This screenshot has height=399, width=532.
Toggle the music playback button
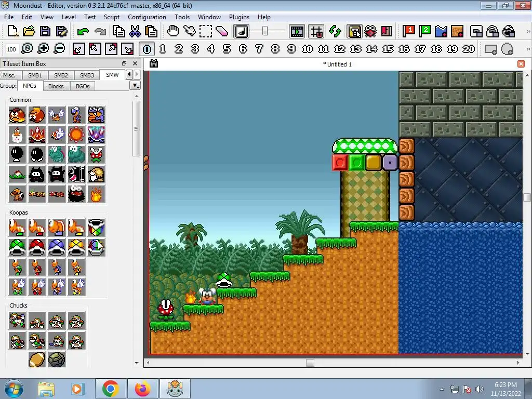click(241, 31)
